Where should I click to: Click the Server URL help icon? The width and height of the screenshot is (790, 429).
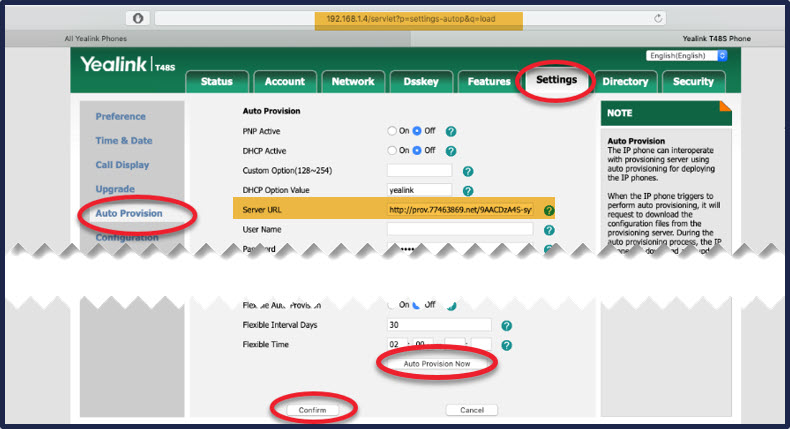tap(549, 211)
